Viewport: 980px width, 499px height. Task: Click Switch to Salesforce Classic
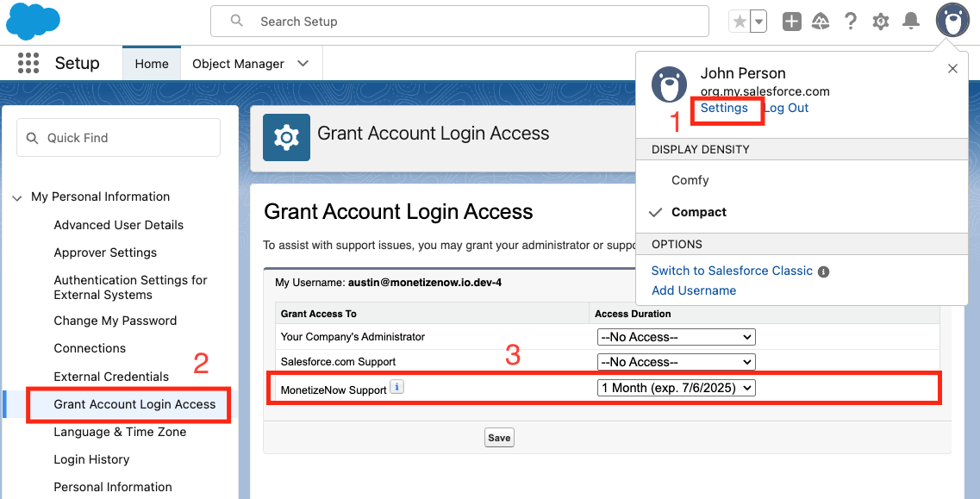point(732,271)
